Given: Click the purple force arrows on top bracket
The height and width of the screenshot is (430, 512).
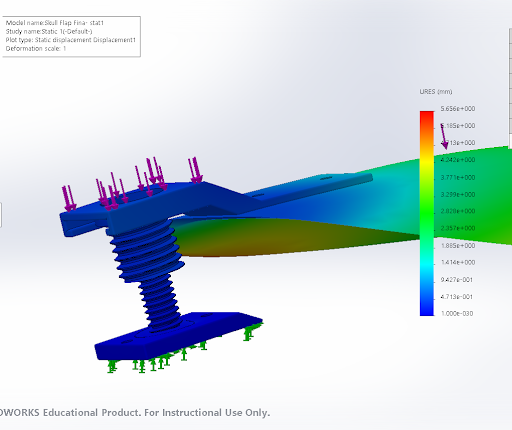Looking at the screenshot, I should click(x=133, y=183).
